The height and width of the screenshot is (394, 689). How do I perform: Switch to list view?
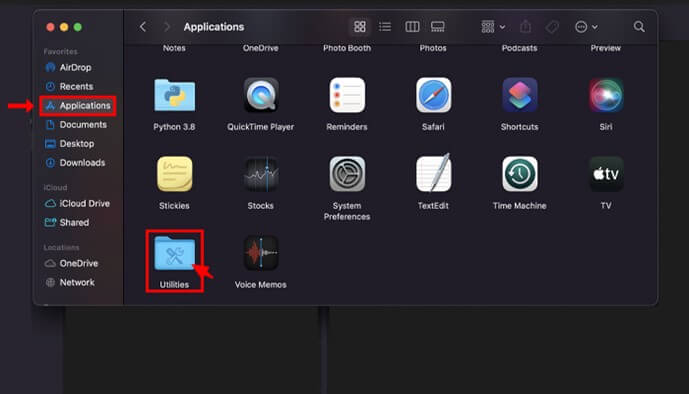[x=385, y=27]
